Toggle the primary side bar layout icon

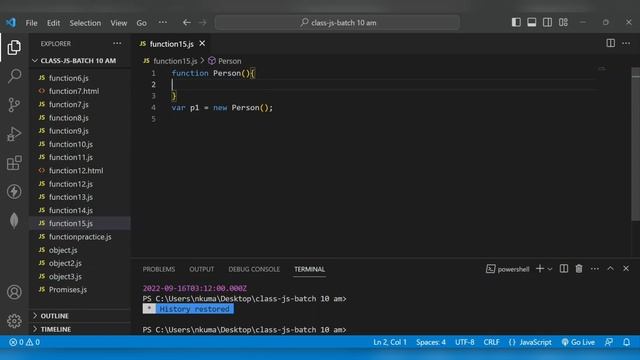[516, 22]
